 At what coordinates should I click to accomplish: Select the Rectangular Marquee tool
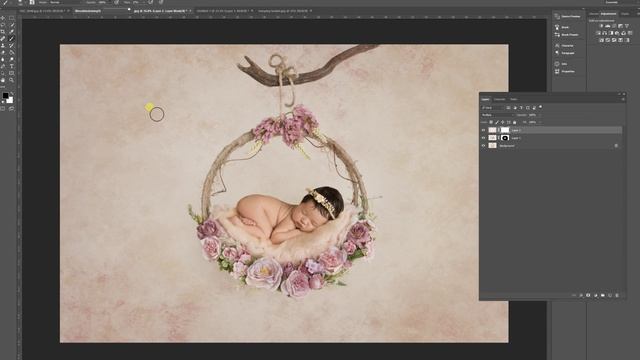click(x=11, y=18)
